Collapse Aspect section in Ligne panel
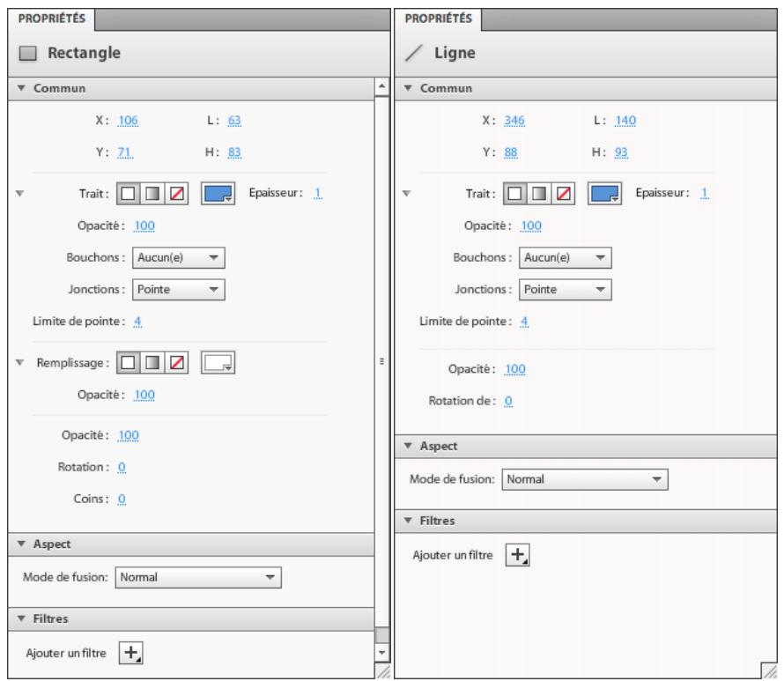The image size is (784, 681). (408, 446)
